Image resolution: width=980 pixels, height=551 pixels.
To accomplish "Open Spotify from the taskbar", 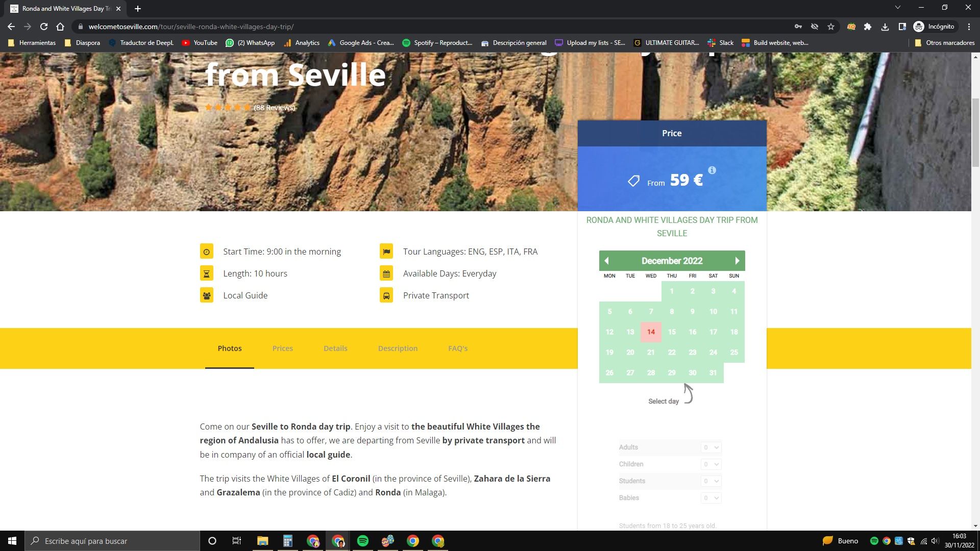I will 363,541.
